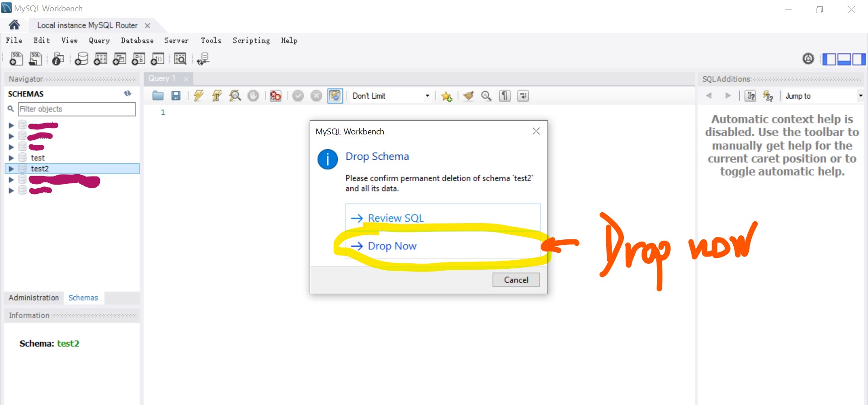This screenshot has width=868, height=405.
Task: Expand the test2 schema
Action: 11,169
